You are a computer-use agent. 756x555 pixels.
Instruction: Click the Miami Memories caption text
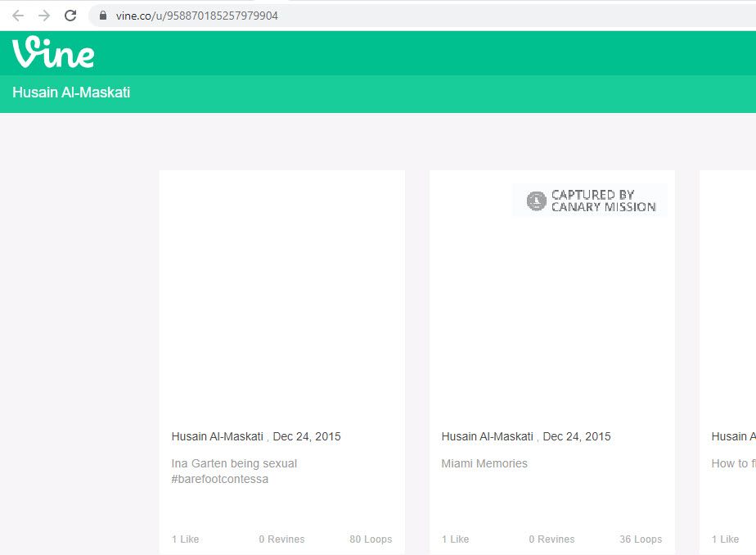tap(484, 463)
